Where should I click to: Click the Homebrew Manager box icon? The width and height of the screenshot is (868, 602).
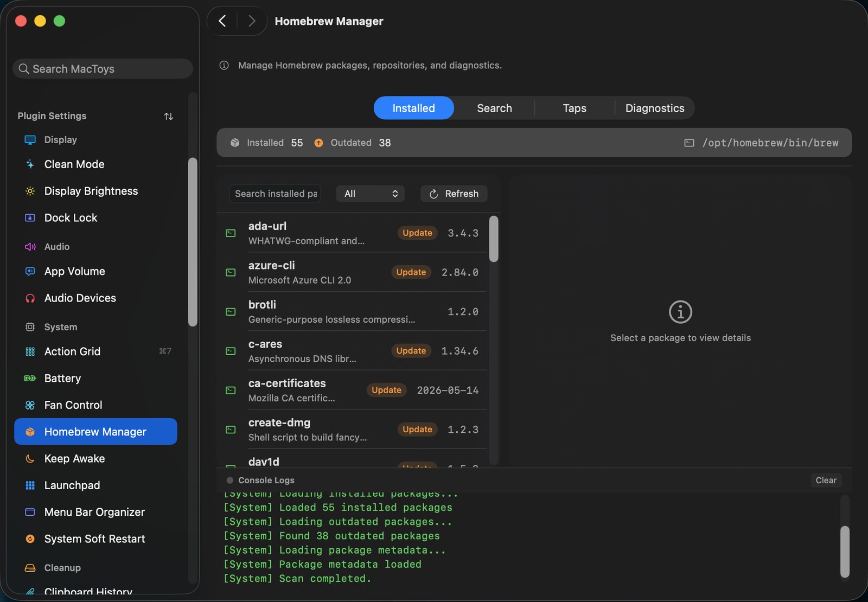[x=30, y=432]
